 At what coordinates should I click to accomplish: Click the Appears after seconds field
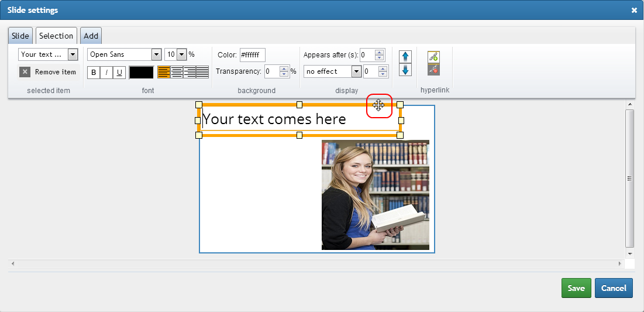[367, 54]
